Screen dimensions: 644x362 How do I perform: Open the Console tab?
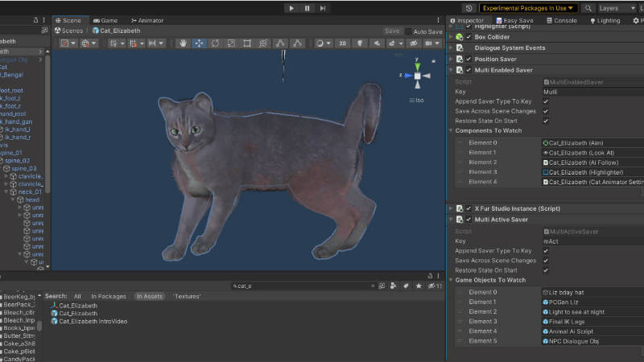point(562,21)
